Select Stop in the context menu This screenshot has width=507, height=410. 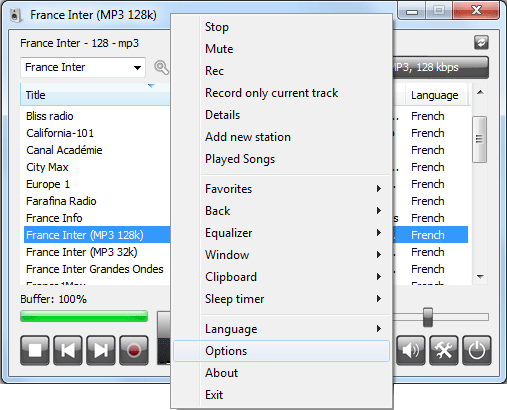(x=281, y=27)
